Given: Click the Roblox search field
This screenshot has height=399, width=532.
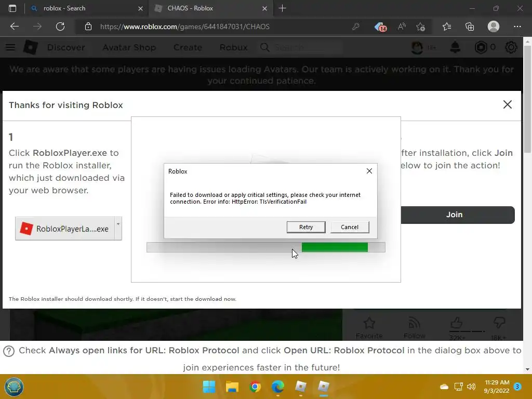Looking at the screenshot, I should (301, 47).
